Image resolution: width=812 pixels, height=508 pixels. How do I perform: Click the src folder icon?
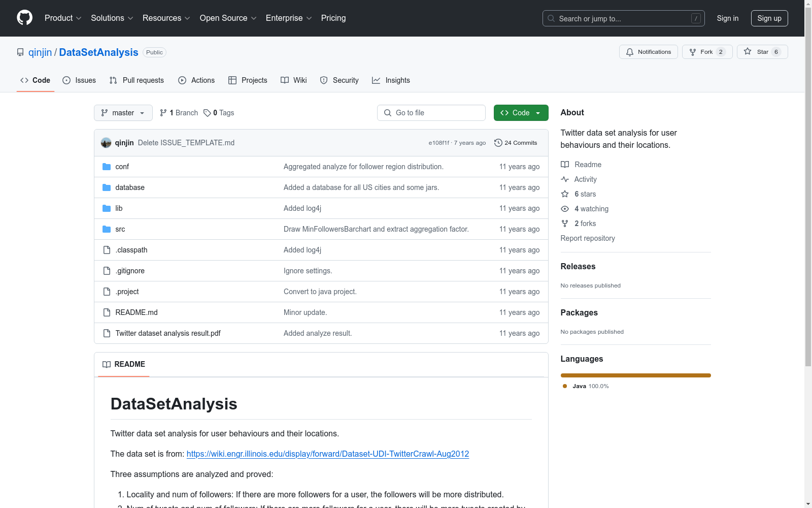tap(107, 229)
